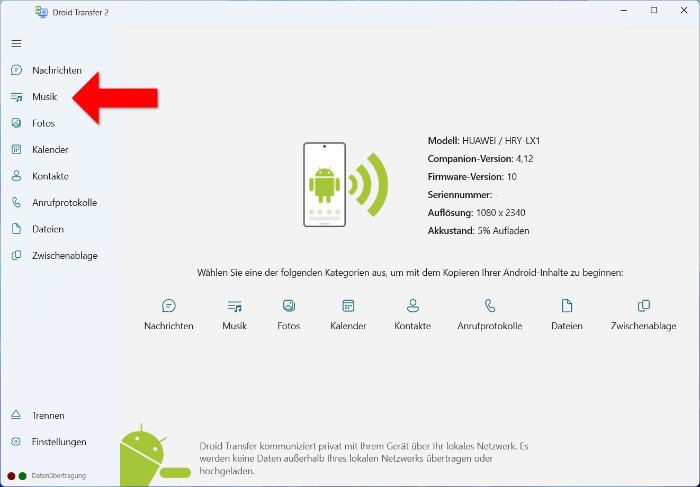Click Fotos label under main category icons
Image resolution: width=700 pixels, height=487 pixels.
pos(289,326)
